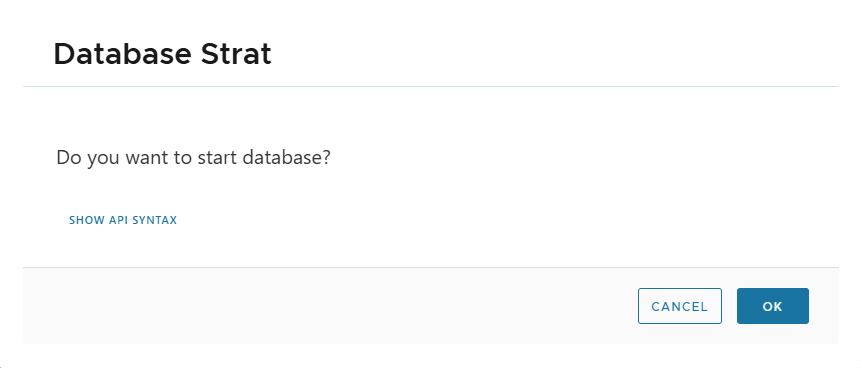Click OK to start the database

[x=773, y=306]
